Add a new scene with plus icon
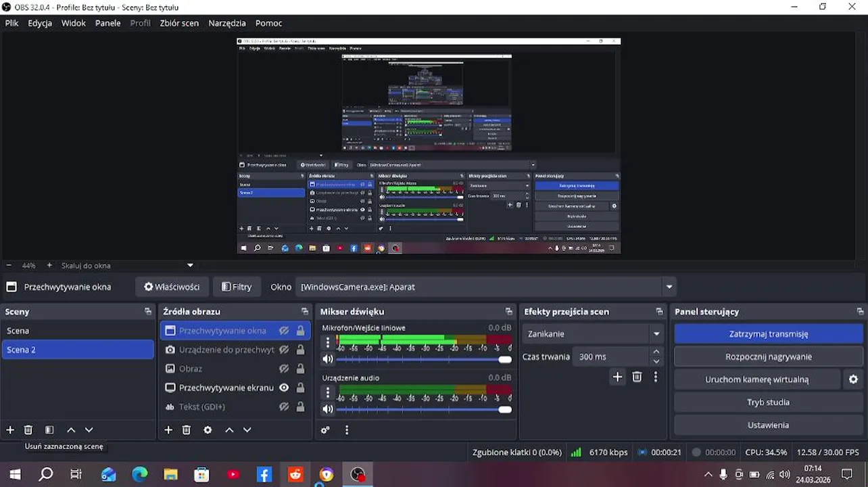The height and width of the screenshot is (487, 868). point(10,430)
